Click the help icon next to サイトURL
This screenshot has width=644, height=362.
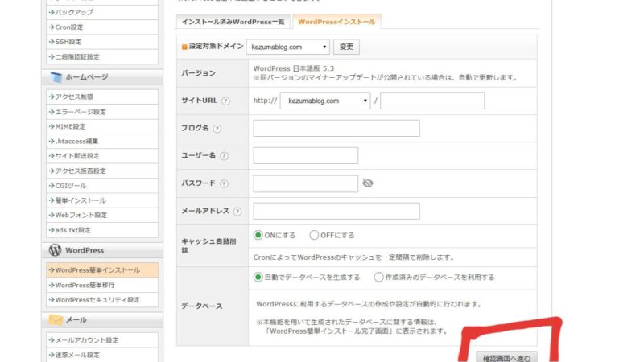click(x=225, y=101)
